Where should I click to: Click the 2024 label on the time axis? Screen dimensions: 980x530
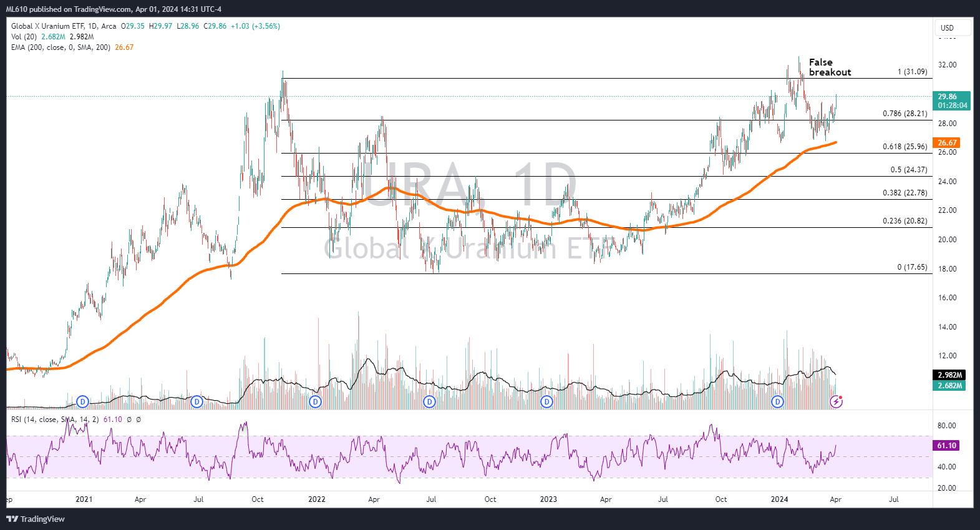click(779, 499)
